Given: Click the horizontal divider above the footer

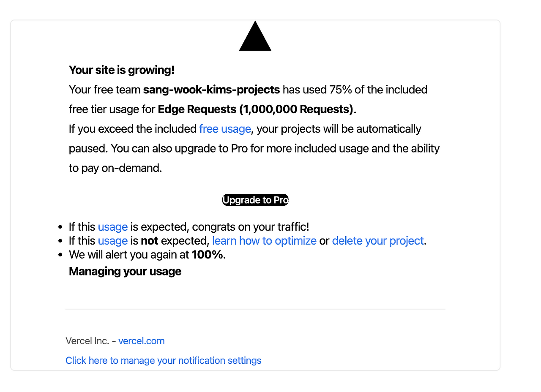Looking at the screenshot, I should (x=255, y=309).
